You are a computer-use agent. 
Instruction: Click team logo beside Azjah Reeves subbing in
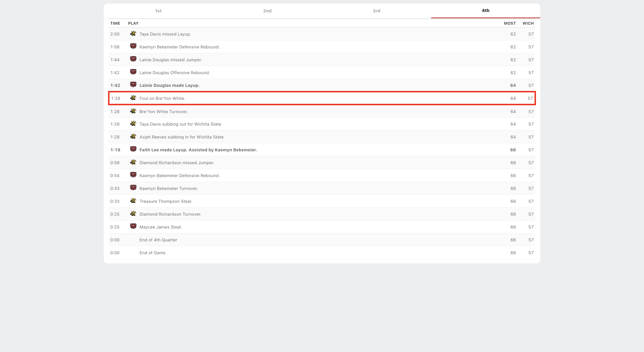tap(133, 137)
